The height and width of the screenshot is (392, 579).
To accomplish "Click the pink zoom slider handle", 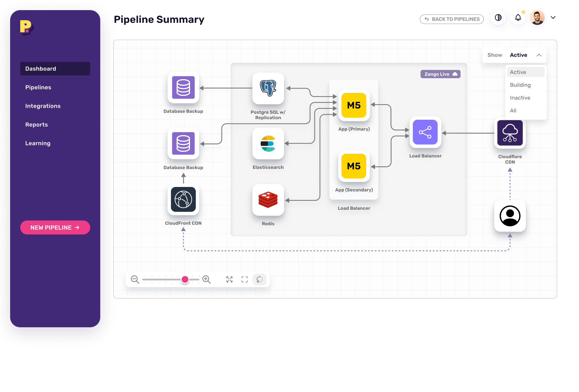I will [x=185, y=280].
